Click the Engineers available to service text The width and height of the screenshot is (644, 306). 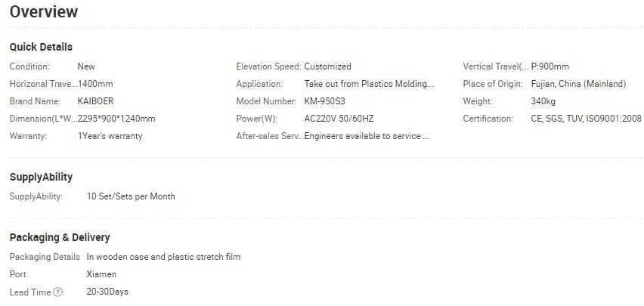pos(367,136)
